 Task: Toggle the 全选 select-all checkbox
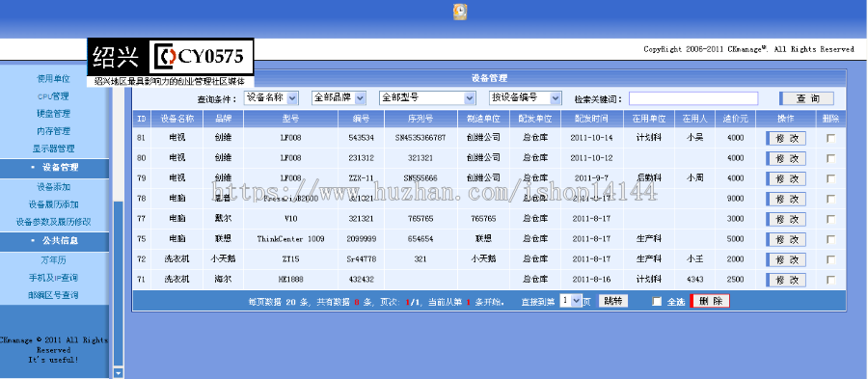(x=657, y=302)
